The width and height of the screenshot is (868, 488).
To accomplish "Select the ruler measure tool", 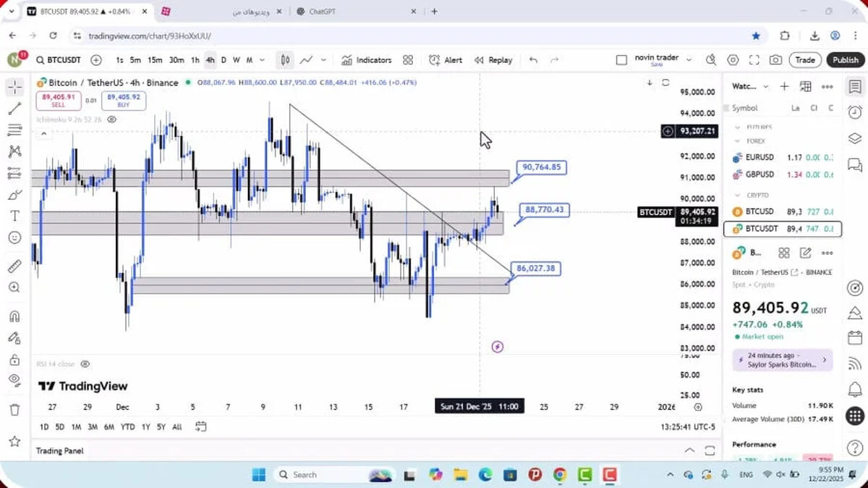I will [x=14, y=266].
